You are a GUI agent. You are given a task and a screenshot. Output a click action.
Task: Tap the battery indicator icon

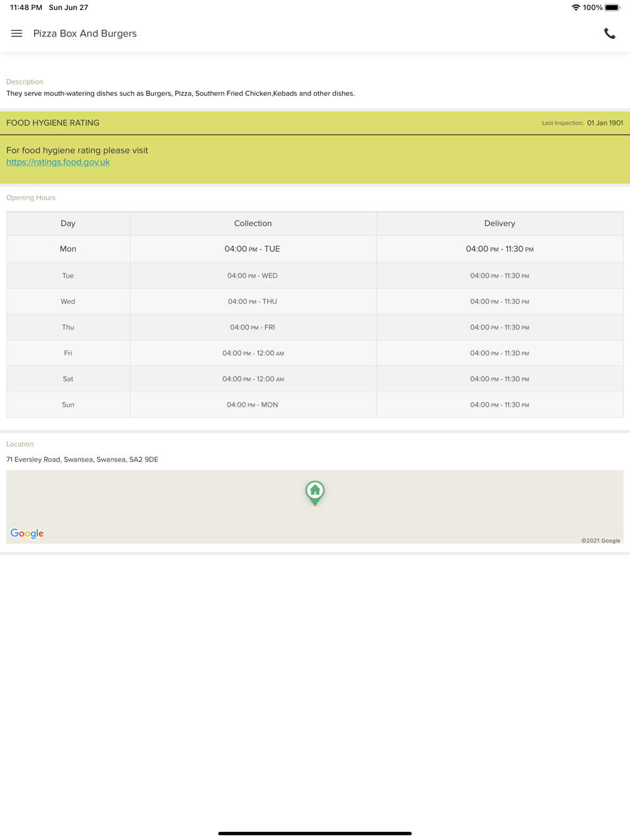pos(612,8)
